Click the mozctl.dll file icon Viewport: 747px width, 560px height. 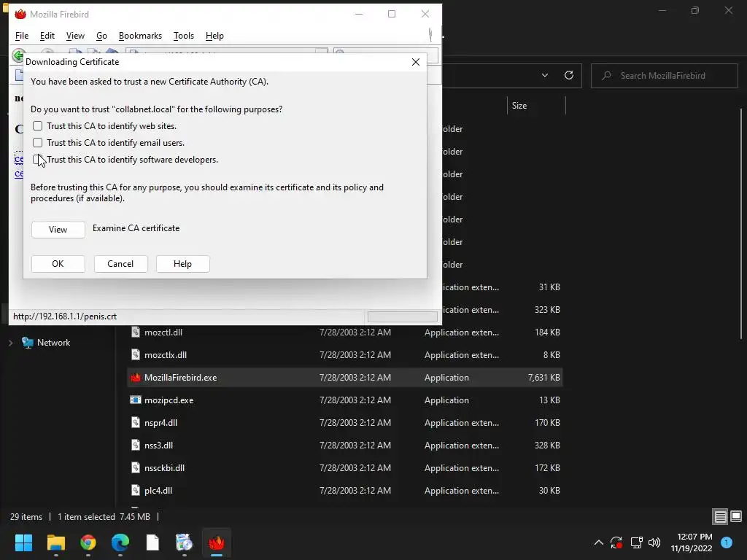point(136,332)
